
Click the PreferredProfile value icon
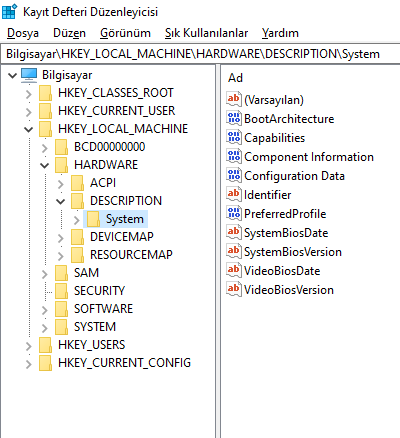click(x=234, y=213)
